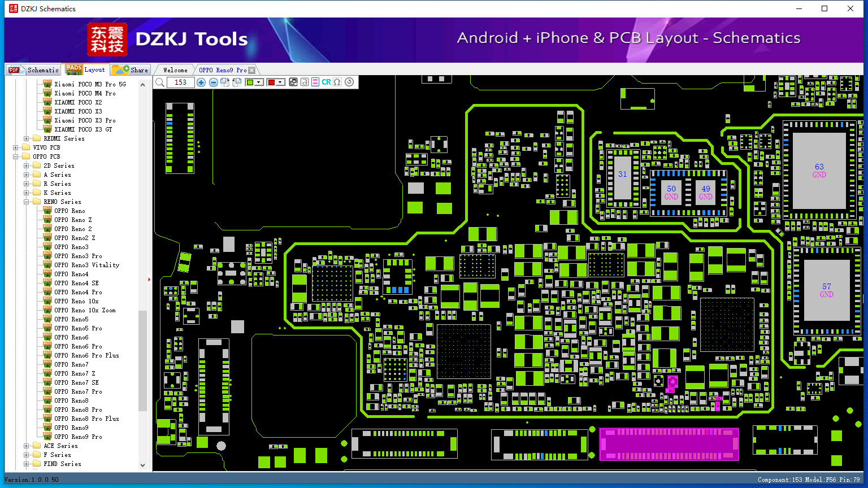Click the PCB icon beside OPPO Reno 10x Zoom
The image size is (868, 488).
[x=47, y=310]
